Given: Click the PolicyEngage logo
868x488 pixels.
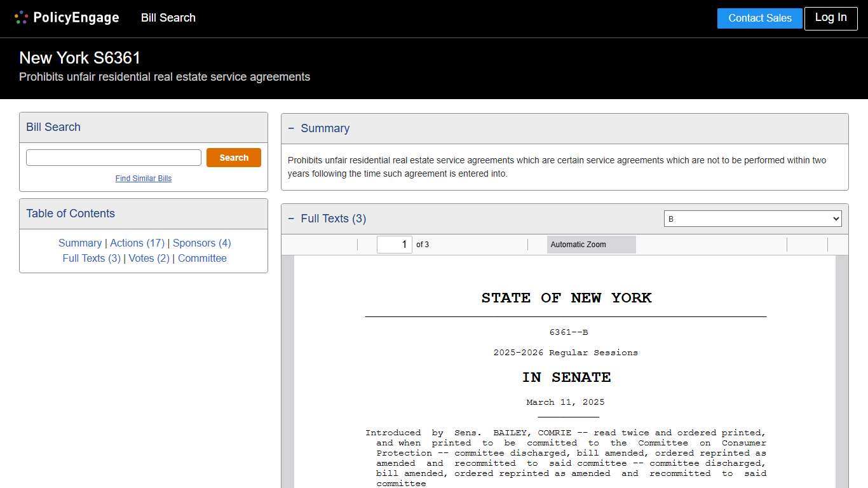Looking at the screenshot, I should [x=66, y=17].
